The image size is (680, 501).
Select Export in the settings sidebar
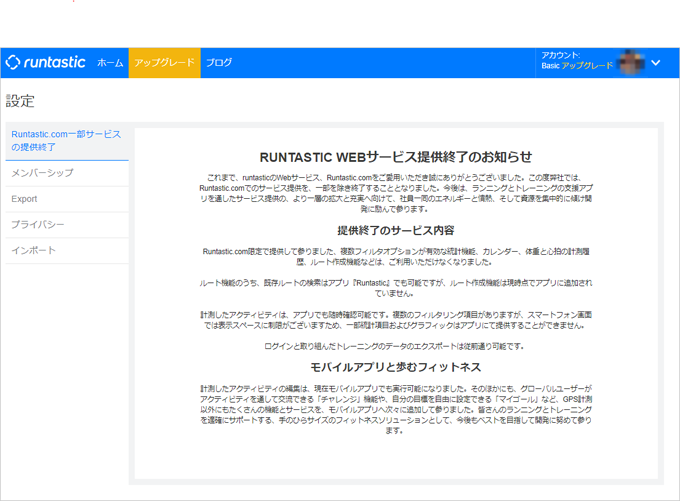point(67,199)
